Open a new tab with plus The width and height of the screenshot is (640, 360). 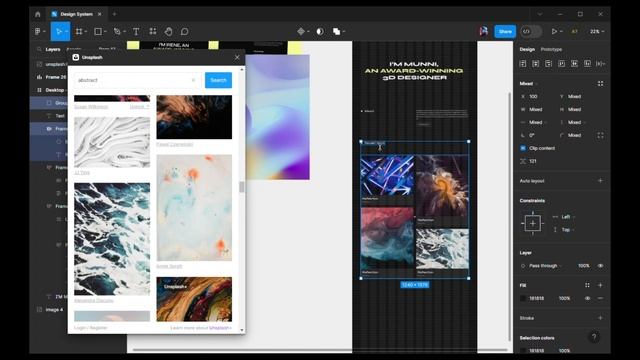114,14
